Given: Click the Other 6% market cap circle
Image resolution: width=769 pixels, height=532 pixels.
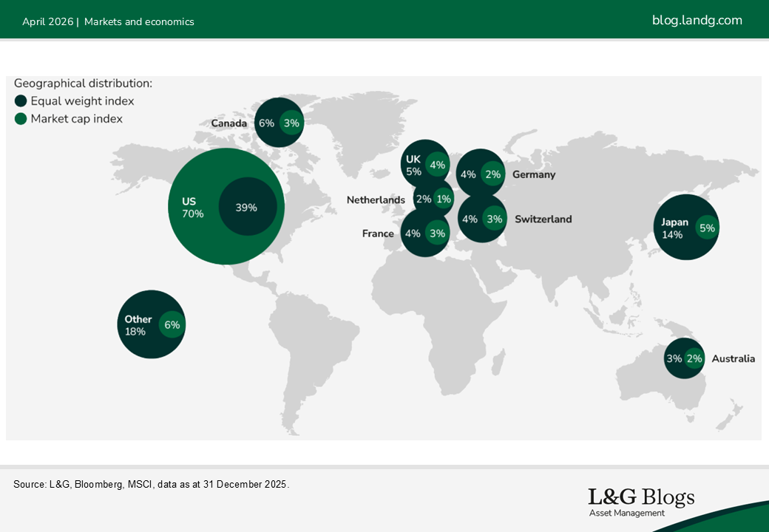Looking at the screenshot, I should [x=172, y=325].
